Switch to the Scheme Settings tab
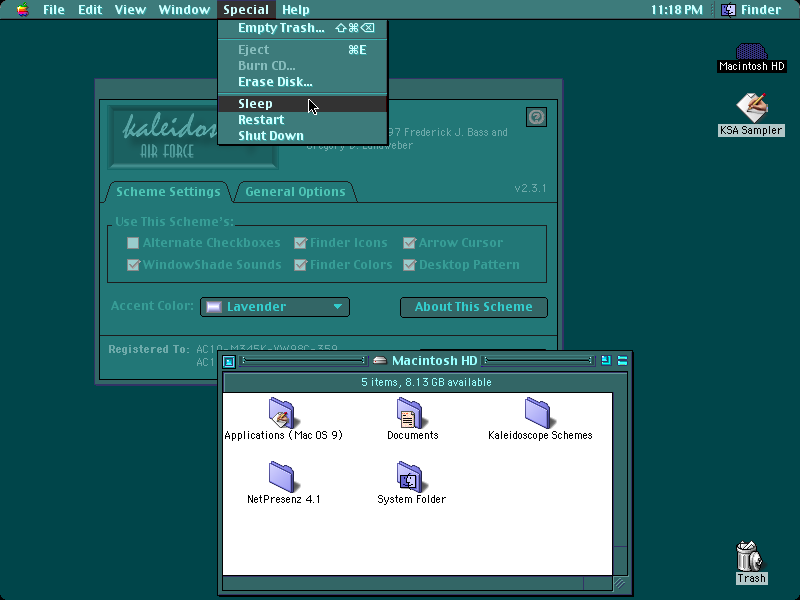Image resolution: width=800 pixels, height=600 pixels. [168, 192]
